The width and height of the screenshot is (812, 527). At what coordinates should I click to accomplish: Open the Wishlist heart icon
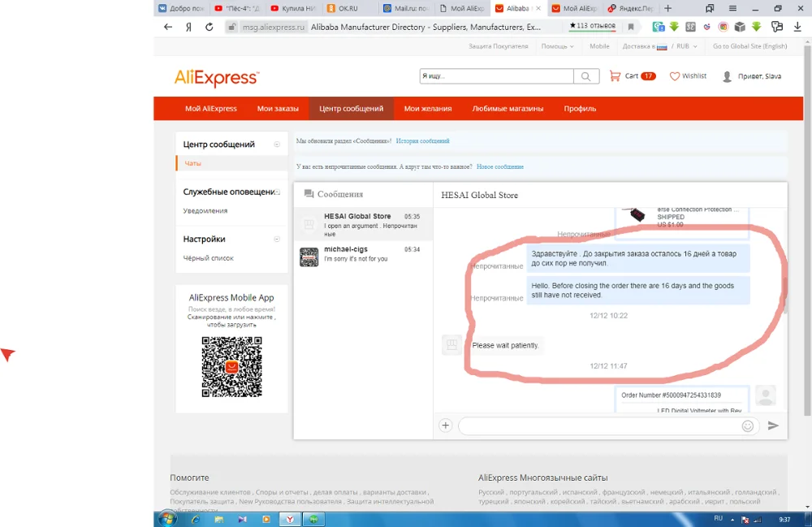(x=674, y=76)
